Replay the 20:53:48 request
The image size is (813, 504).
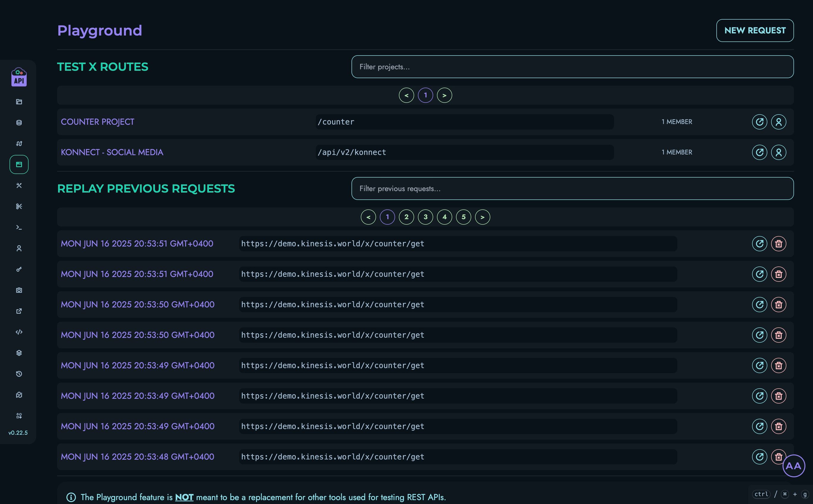tap(759, 457)
